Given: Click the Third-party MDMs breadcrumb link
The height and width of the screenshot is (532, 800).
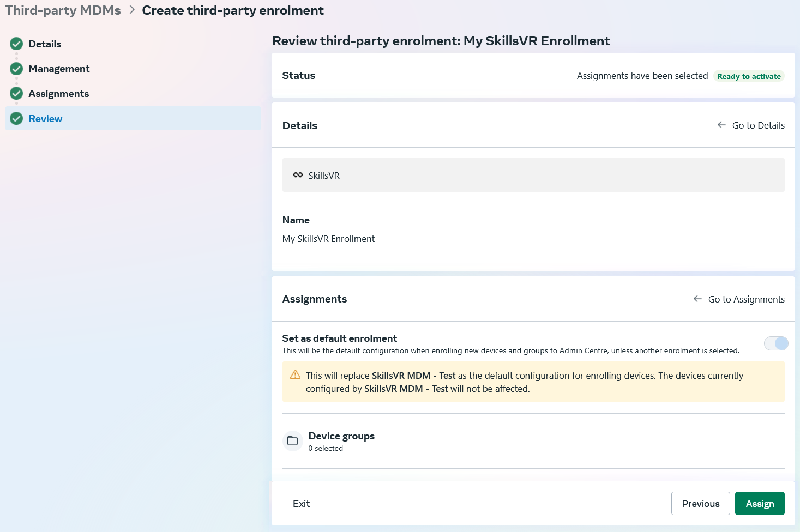Looking at the screenshot, I should point(63,10).
